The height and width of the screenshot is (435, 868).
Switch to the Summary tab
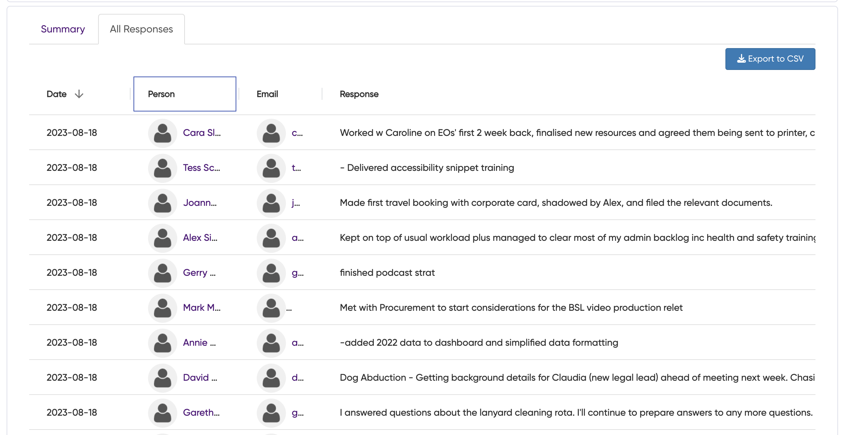63,29
